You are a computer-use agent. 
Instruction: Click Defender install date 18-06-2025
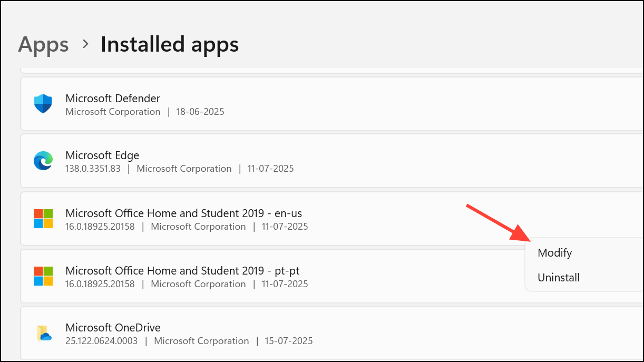click(x=200, y=112)
